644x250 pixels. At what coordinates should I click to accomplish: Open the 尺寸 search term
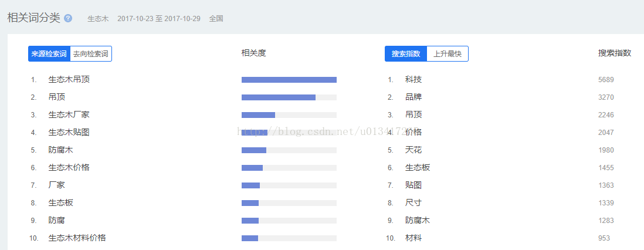point(413,203)
